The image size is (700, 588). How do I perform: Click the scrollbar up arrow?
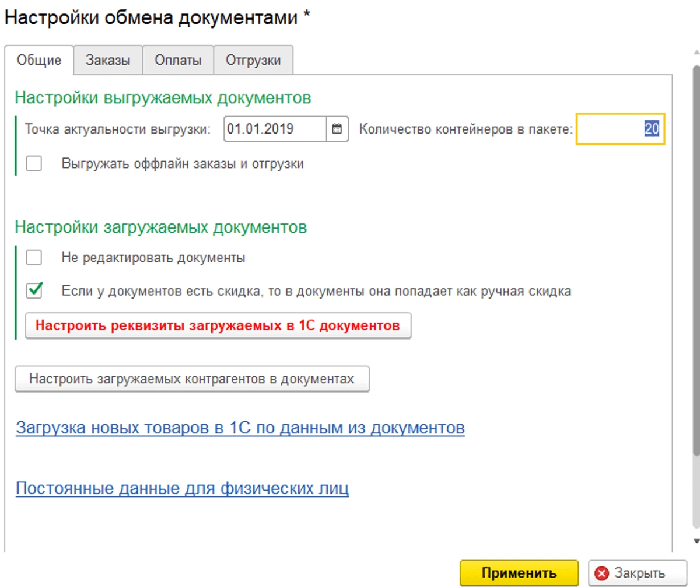(x=696, y=51)
